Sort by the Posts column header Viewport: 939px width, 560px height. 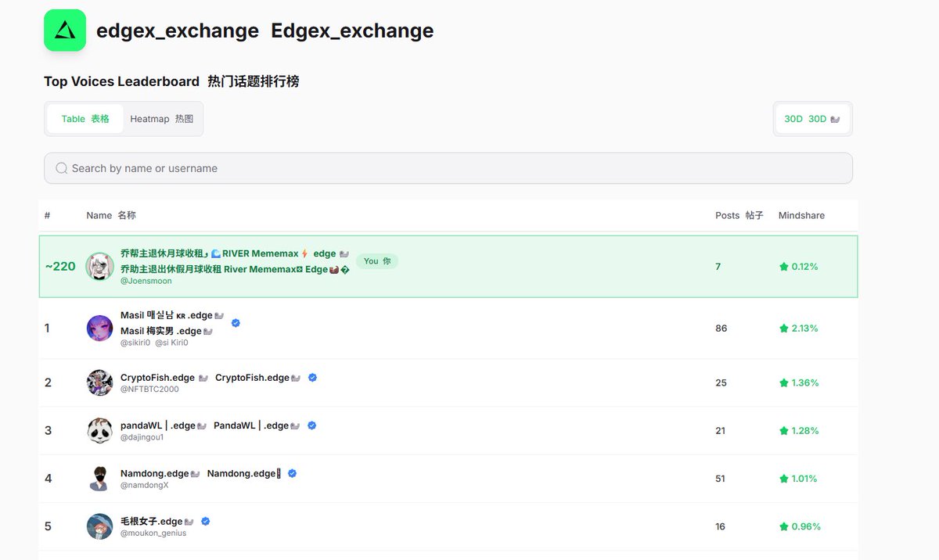[x=739, y=215]
